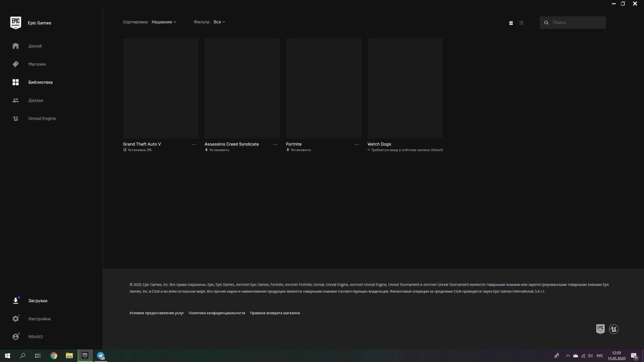The image size is (644, 362).
Task: Open File Explorer from the taskbar
Action: 69,355
